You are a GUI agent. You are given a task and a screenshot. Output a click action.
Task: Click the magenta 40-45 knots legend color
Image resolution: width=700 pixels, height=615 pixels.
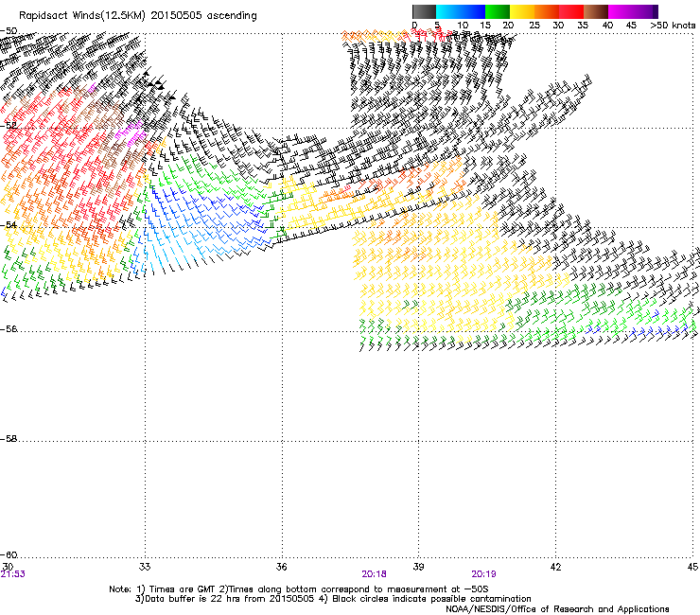pyautogui.click(x=621, y=11)
